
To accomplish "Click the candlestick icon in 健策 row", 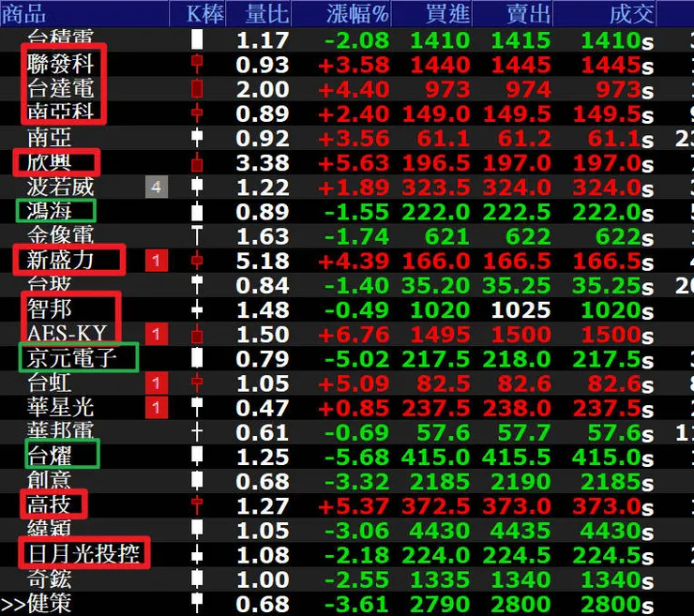I will 197,601.
